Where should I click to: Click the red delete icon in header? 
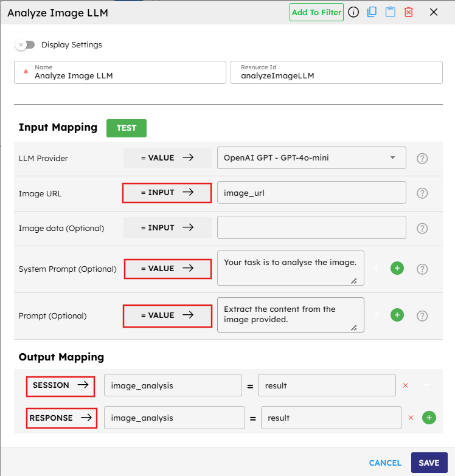(409, 12)
